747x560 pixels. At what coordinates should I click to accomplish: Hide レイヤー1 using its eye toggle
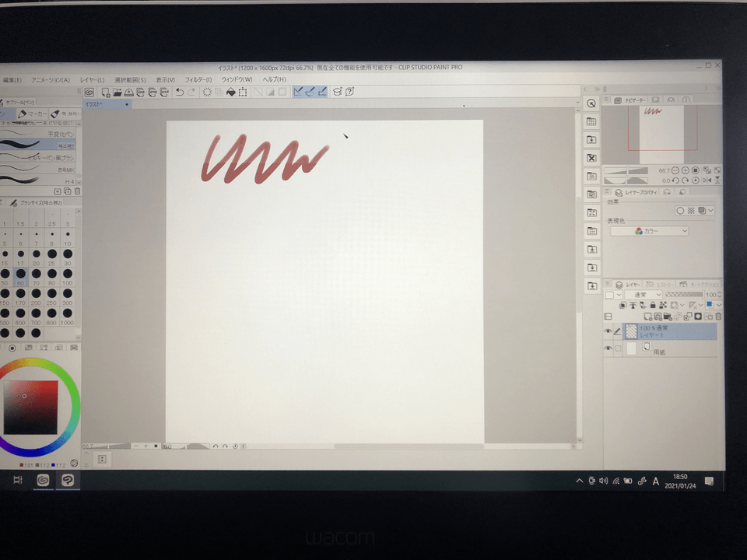(x=608, y=331)
